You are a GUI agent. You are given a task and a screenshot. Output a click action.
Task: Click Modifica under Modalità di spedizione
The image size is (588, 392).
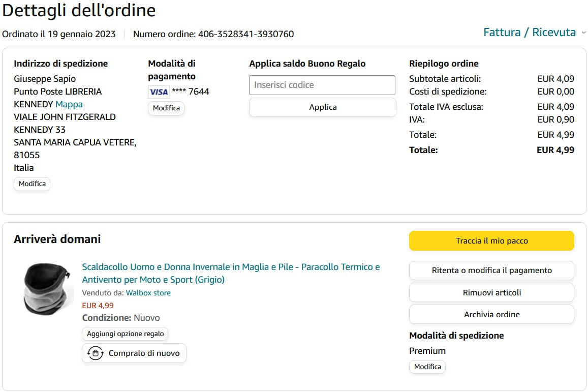pos(427,367)
